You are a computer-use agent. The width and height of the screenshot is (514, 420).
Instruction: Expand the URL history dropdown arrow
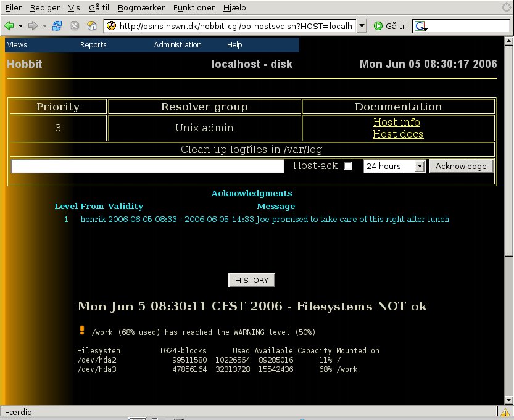click(x=362, y=26)
